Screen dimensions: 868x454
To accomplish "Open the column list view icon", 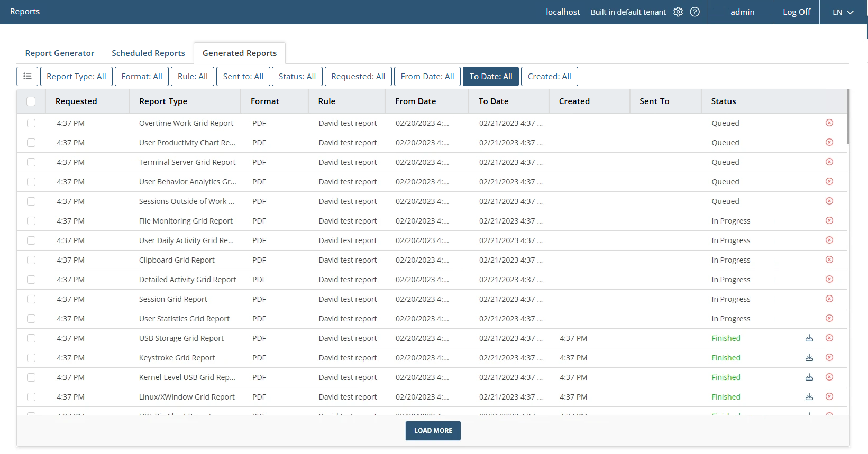I will pyautogui.click(x=28, y=76).
